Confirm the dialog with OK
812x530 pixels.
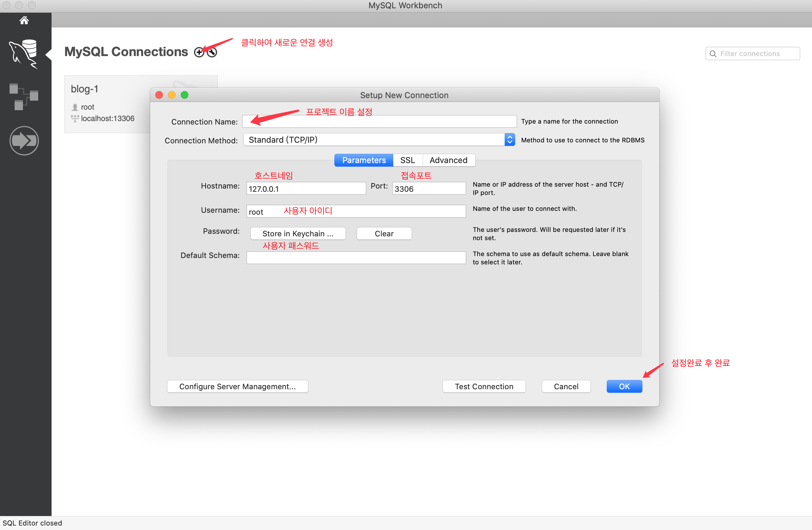tap(624, 386)
